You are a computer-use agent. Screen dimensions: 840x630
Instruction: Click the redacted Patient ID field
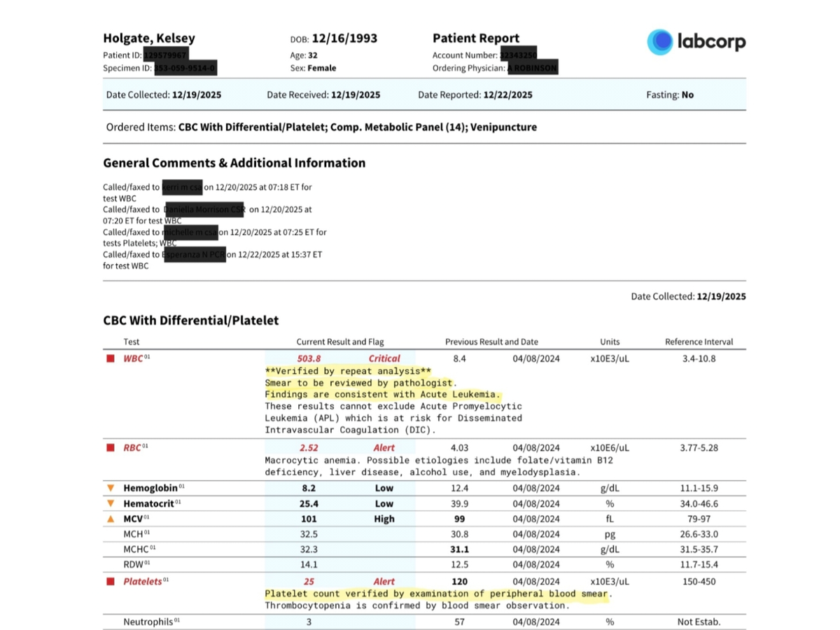(x=166, y=55)
